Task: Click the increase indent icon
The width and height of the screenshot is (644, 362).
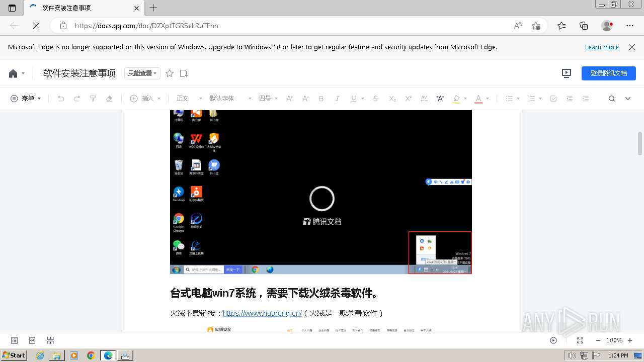Action: (586, 99)
